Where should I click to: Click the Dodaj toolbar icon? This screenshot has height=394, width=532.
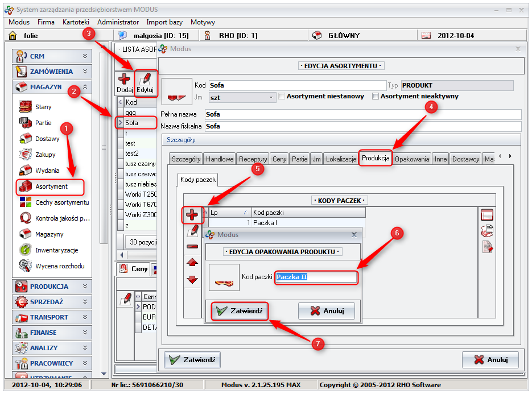124,83
